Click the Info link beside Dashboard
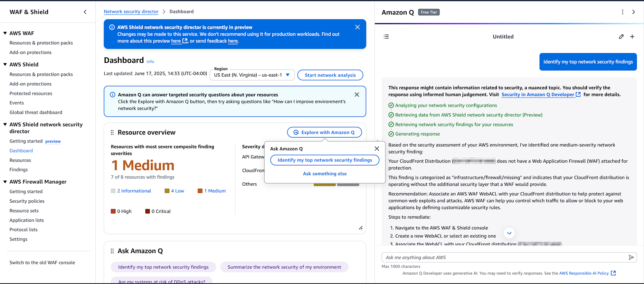This screenshot has height=284, width=644. pos(150,61)
